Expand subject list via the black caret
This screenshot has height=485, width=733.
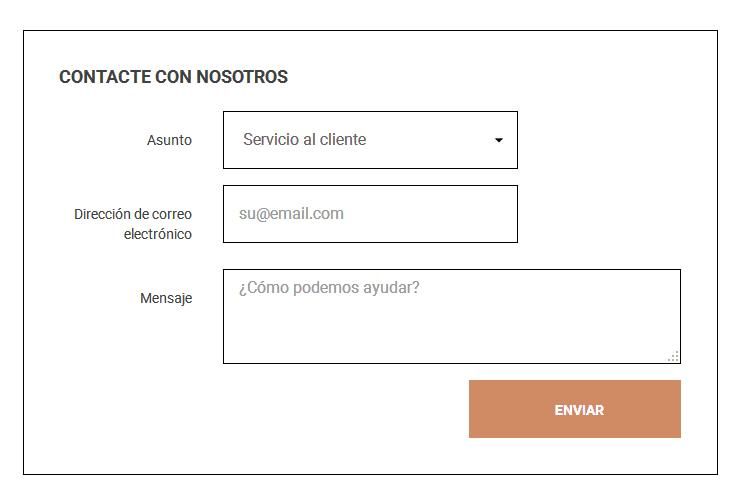499,140
